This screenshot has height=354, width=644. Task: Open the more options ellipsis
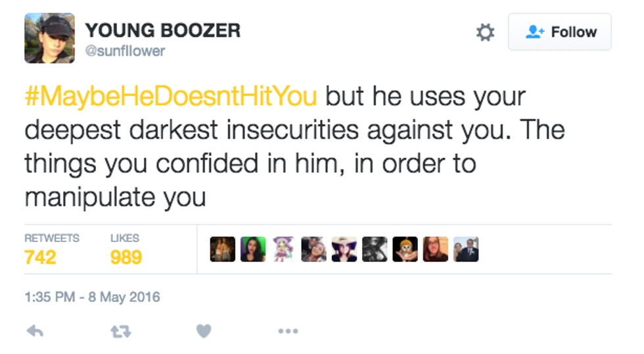288,332
